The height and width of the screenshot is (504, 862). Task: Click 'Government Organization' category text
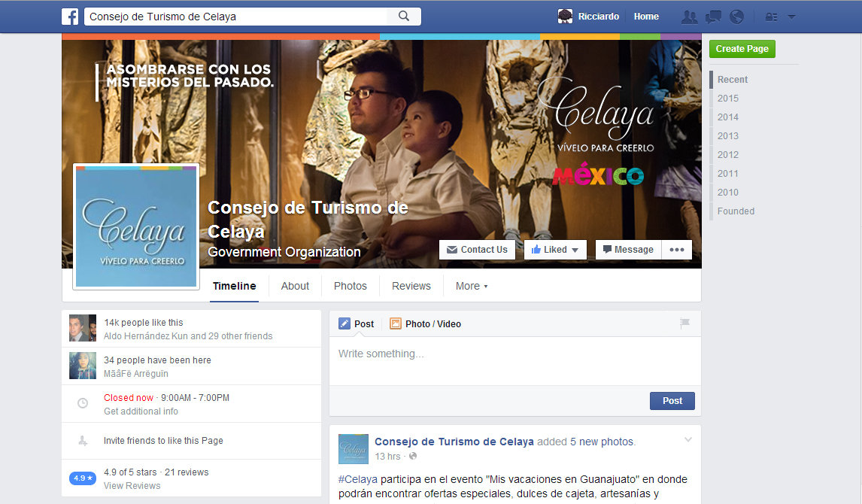click(x=284, y=252)
